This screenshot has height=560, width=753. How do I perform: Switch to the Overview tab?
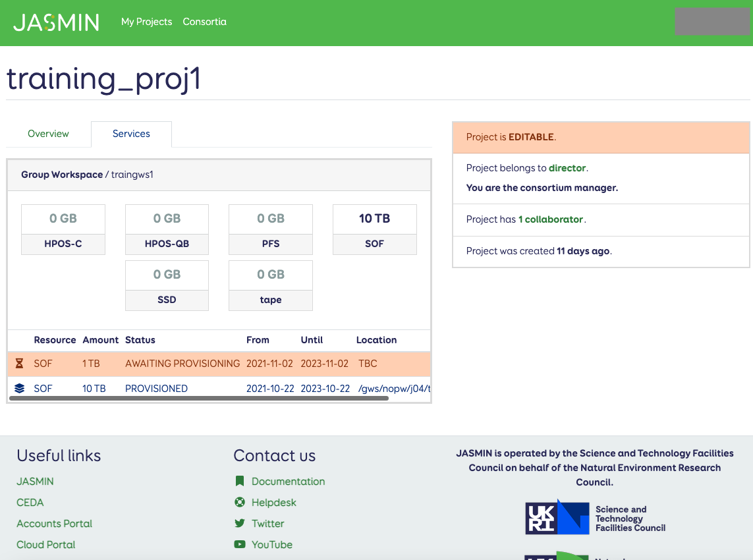click(48, 134)
